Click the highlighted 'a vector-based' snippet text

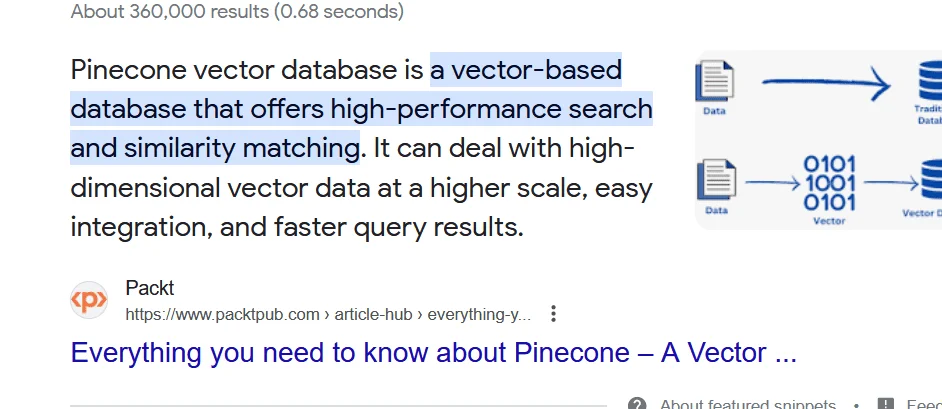[526, 70]
